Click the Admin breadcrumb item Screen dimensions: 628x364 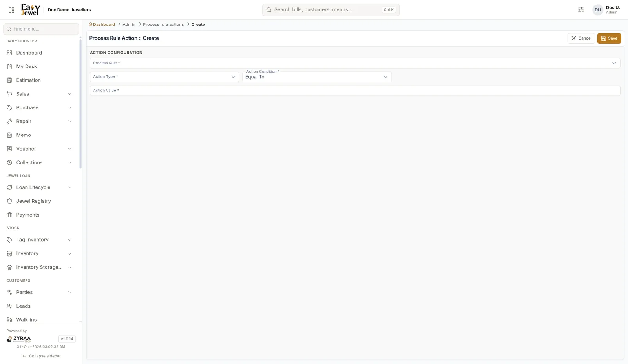pyautogui.click(x=129, y=24)
